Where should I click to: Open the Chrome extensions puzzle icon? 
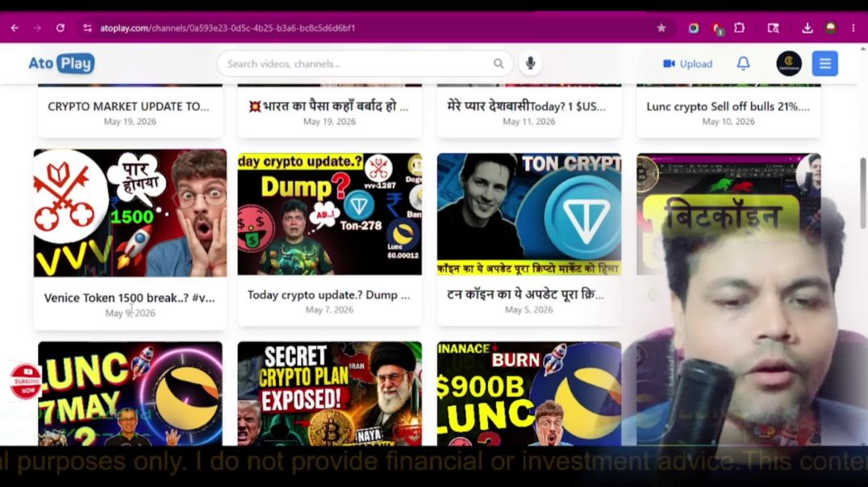pyautogui.click(x=740, y=27)
